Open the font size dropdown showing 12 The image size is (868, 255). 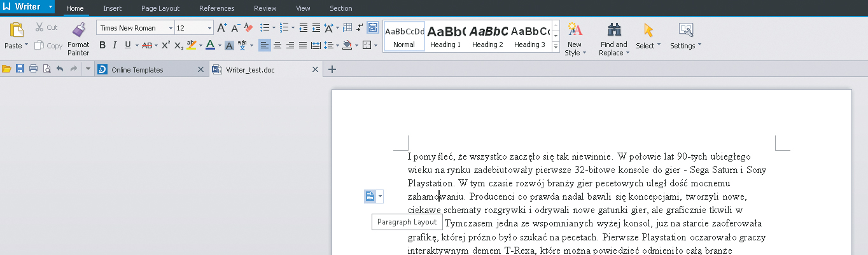[x=209, y=28]
